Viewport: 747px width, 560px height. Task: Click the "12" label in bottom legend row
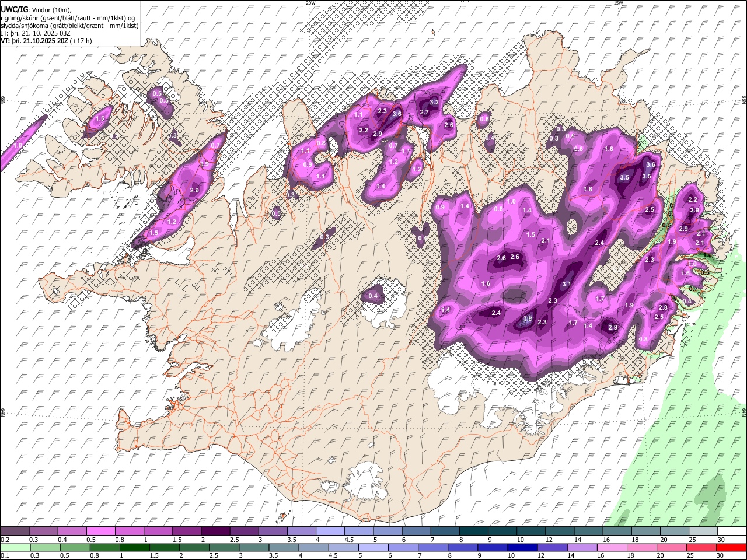[541, 555]
